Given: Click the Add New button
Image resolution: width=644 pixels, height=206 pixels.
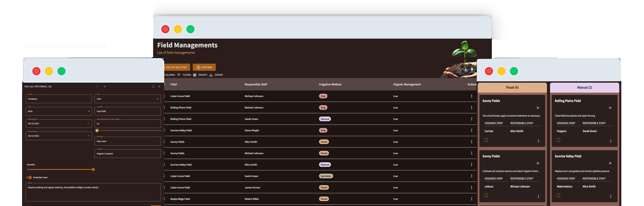Looking at the screenshot, I should (204, 67).
